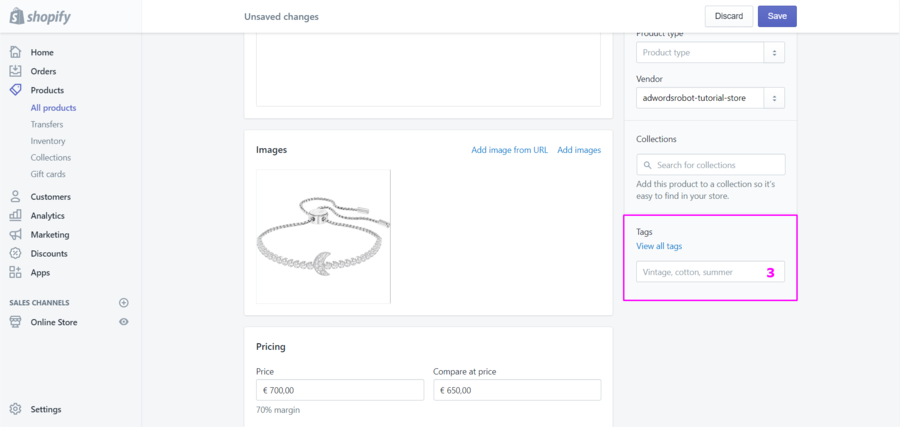Open the Product type dropdown

click(710, 53)
